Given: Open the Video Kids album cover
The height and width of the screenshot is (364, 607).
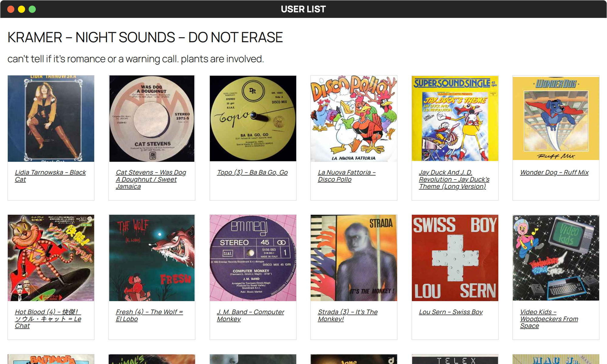Looking at the screenshot, I should pos(556,258).
